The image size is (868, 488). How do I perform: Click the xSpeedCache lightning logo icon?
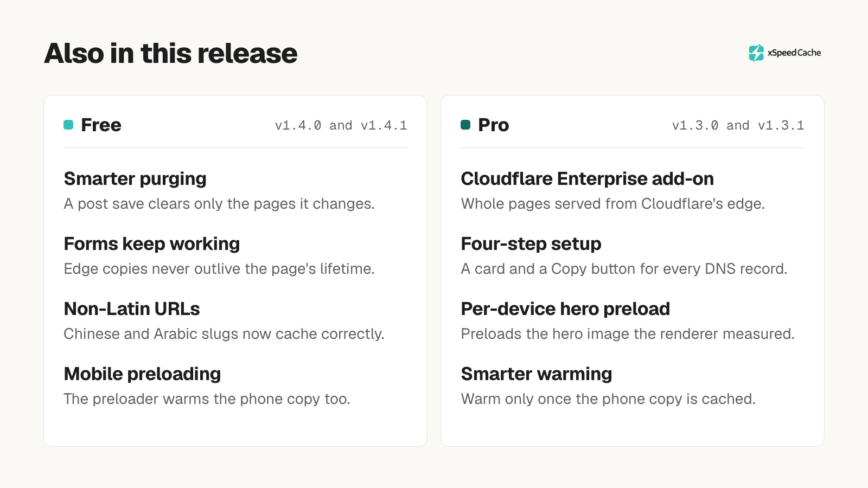point(756,53)
